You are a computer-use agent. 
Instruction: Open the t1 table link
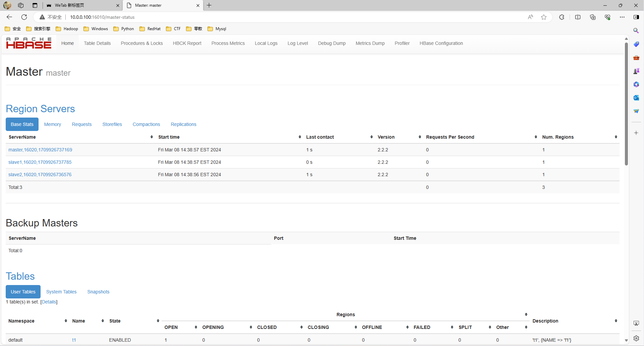pyautogui.click(x=74, y=340)
